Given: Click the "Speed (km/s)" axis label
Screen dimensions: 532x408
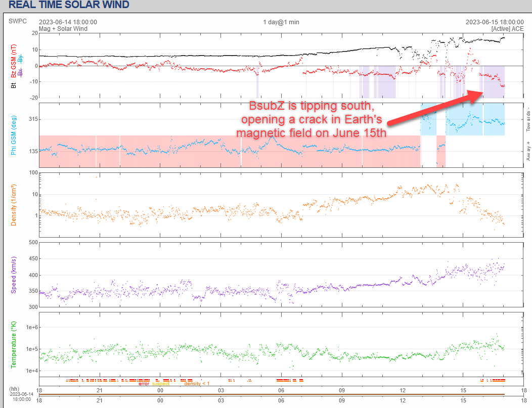Looking at the screenshot, I should (13, 275).
